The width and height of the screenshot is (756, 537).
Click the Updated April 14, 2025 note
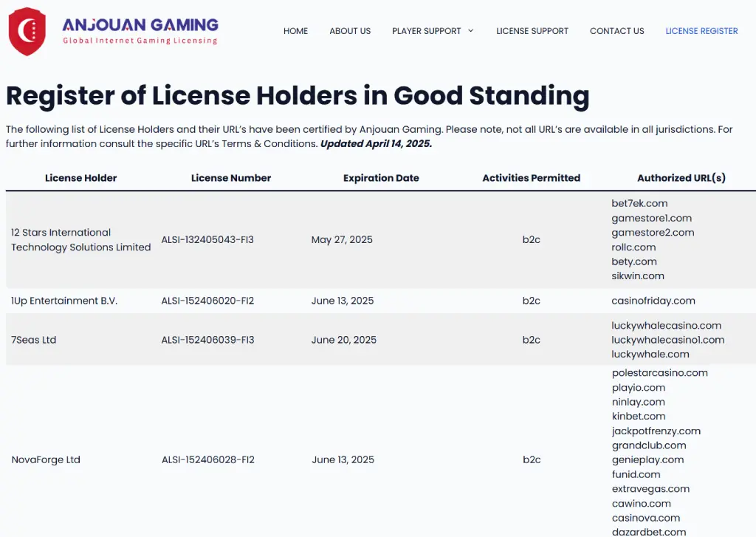376,144
